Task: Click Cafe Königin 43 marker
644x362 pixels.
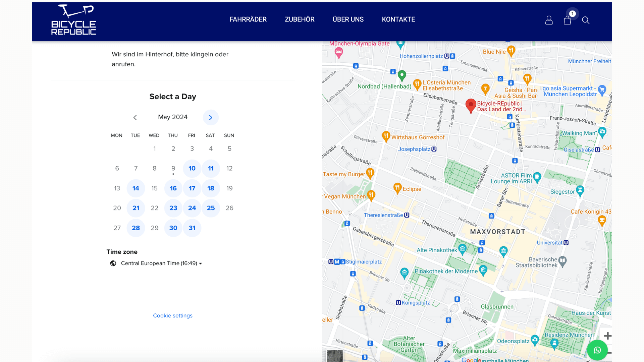Action: [602, 221]
